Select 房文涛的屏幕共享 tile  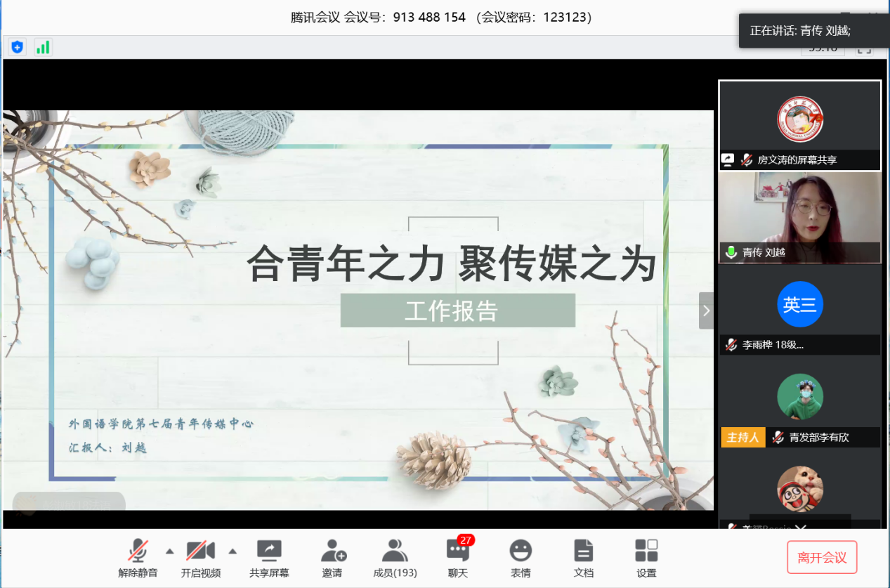[799, 124]
